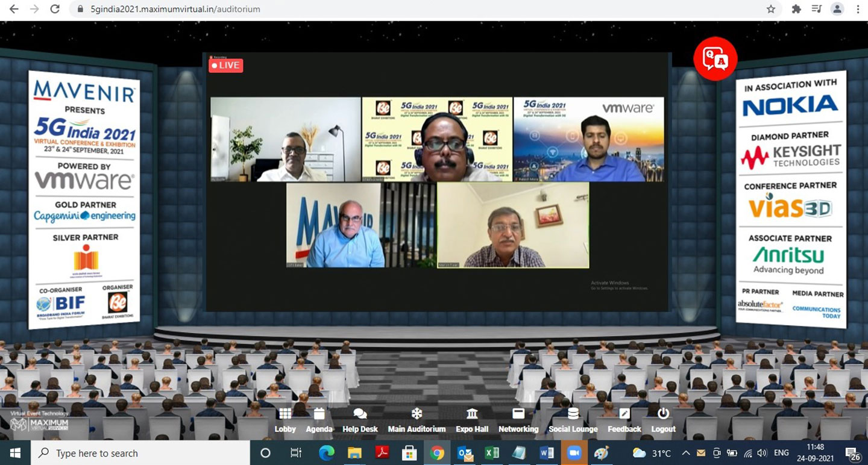Open the Networking section
The width and height of the screenshot is (868, 465).
[518, 420]
